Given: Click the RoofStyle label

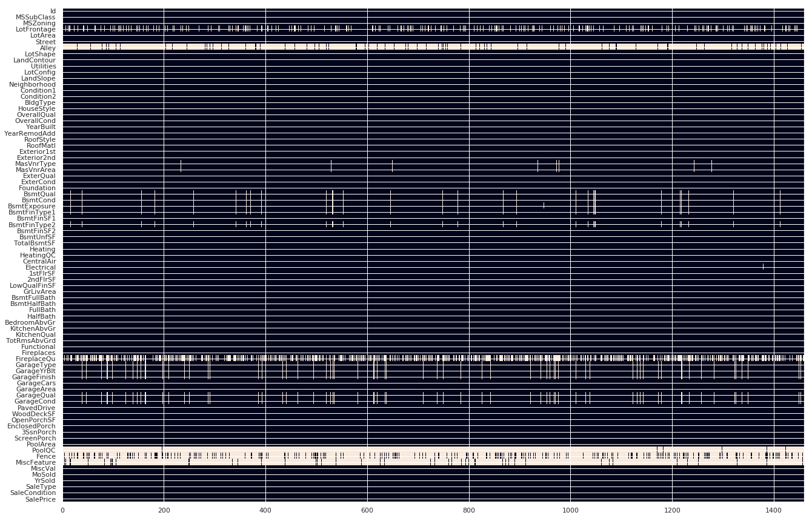Looking at the screenshot, I should [x=40, y=139].
